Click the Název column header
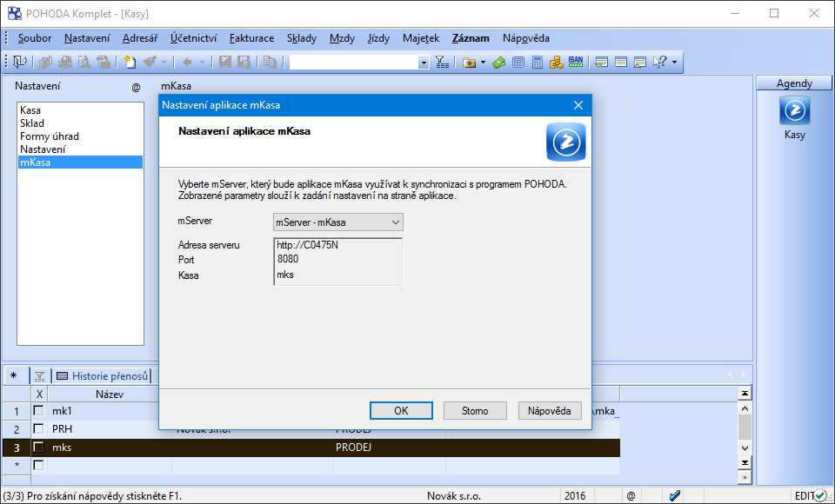 110,395
